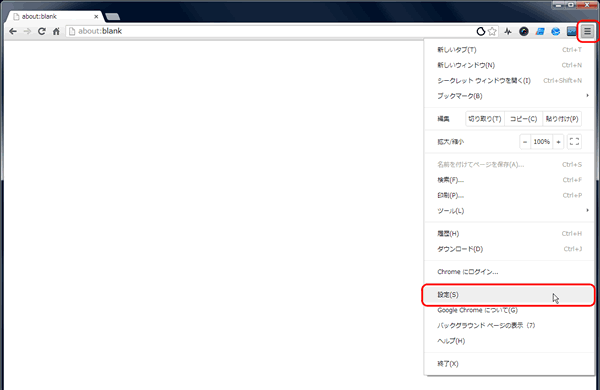
Task: Enter full screen with the brackets icon
Action: click(x=574, y=142)
